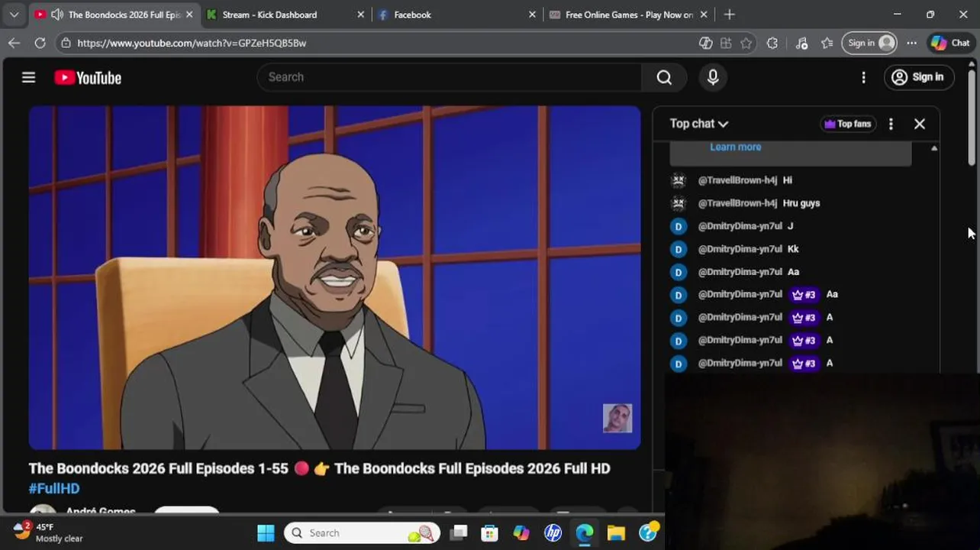
Task: Open Task View on the taskbar
Action: [458, 533]
